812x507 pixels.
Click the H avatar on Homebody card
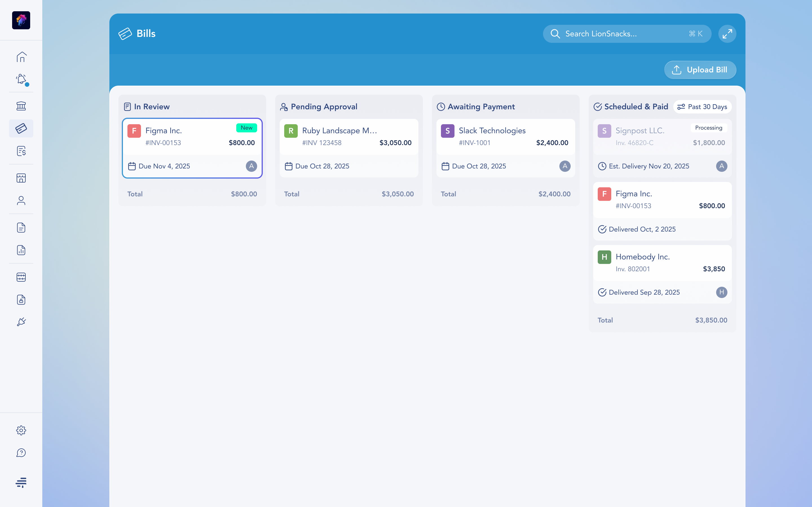click(721, 292)
